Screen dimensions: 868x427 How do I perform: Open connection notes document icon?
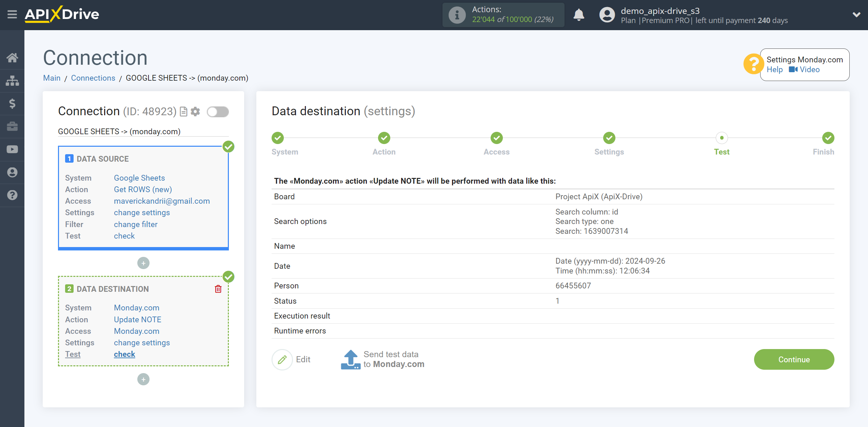[183, 111]
